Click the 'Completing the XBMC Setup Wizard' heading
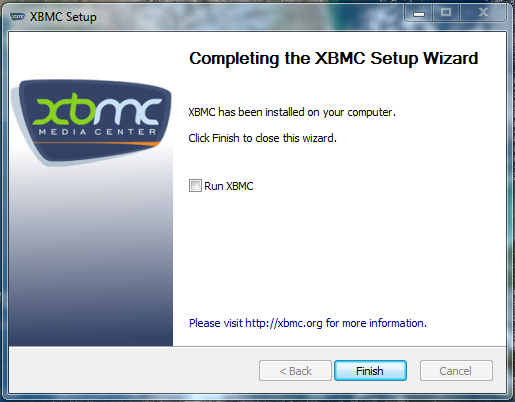The width and height of the screenshot is (515, 402). point(334,58)
